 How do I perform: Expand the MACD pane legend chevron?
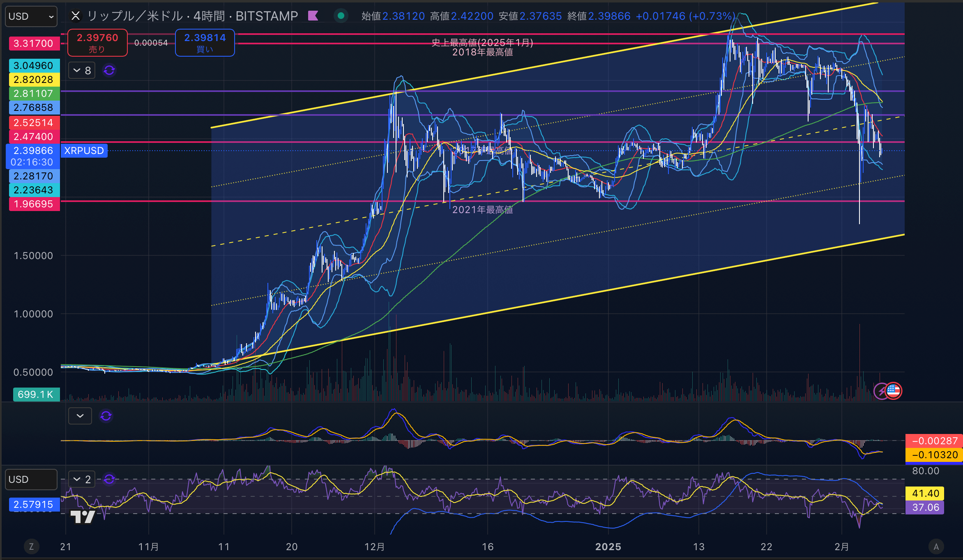pos(80,416)
